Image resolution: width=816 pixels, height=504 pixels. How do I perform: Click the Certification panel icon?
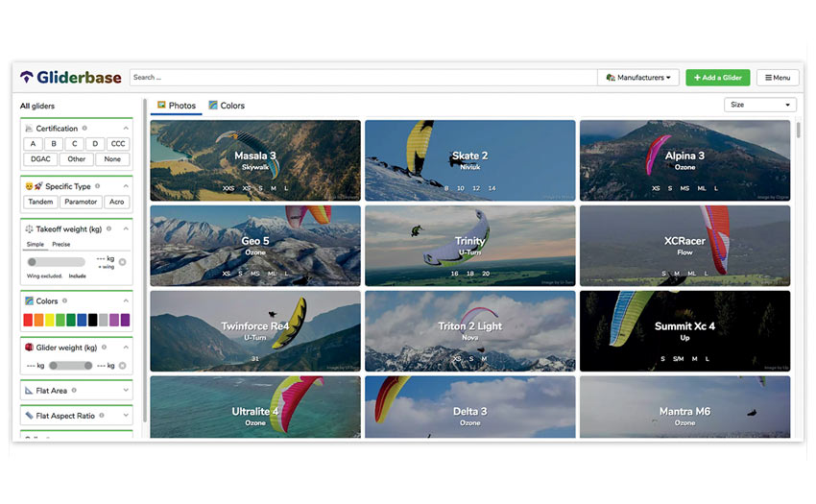click(29, 128)
